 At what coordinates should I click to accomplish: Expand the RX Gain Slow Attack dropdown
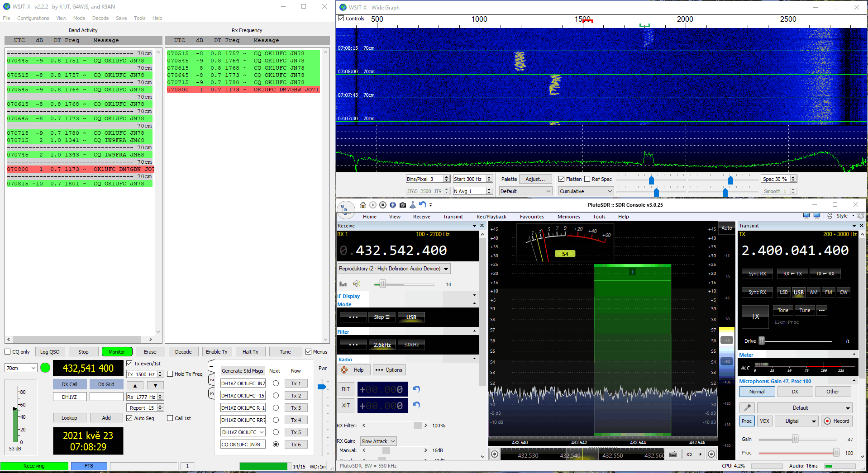tap(378, 441)
